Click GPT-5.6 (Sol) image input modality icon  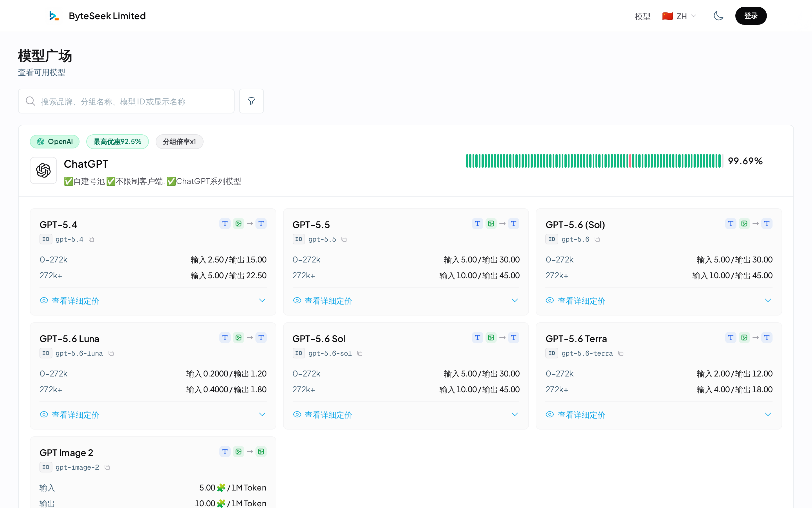coord(744,224)
